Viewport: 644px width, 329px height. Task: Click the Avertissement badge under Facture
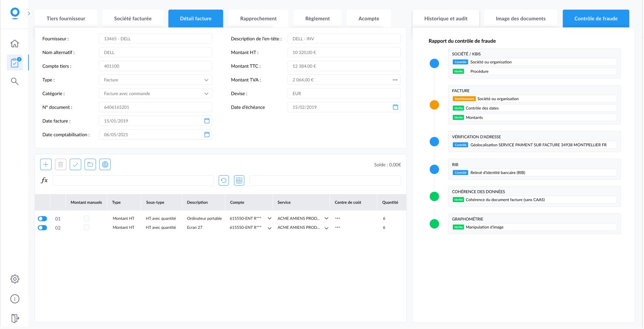coord(464,99)
